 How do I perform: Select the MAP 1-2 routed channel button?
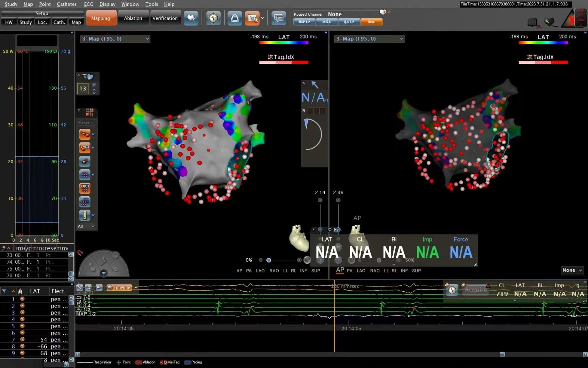pos(304,22)
